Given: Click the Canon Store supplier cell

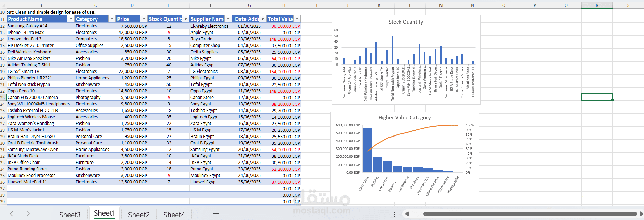Looking at the screenshot, I should 211,98.
